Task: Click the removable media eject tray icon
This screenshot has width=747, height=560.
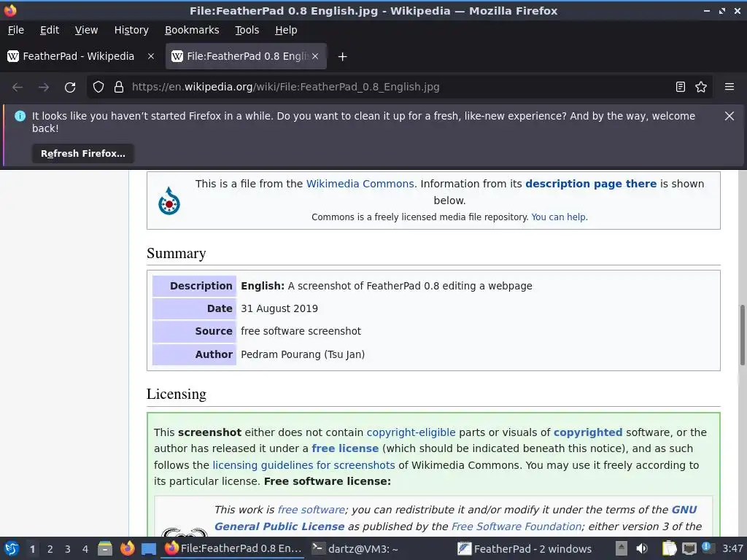Action: [621, 548]
